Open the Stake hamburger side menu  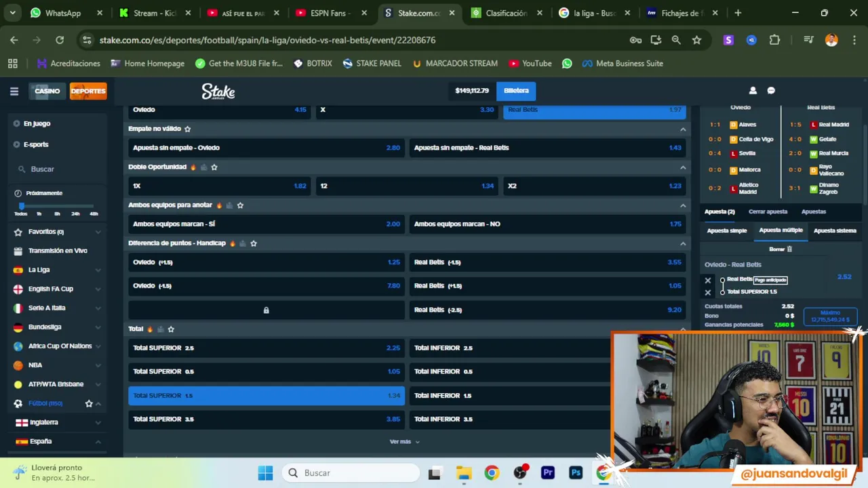click(14, 91)
